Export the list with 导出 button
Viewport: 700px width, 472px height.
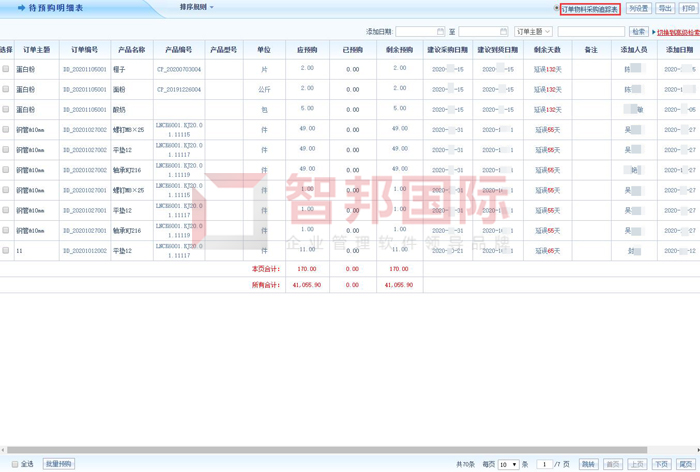[x=666, y=9]
